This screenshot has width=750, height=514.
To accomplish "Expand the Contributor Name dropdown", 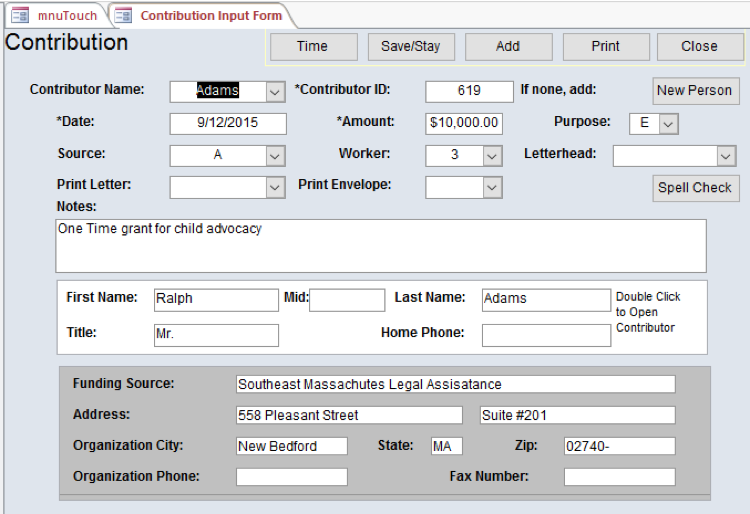I will [x=276, y=91].
